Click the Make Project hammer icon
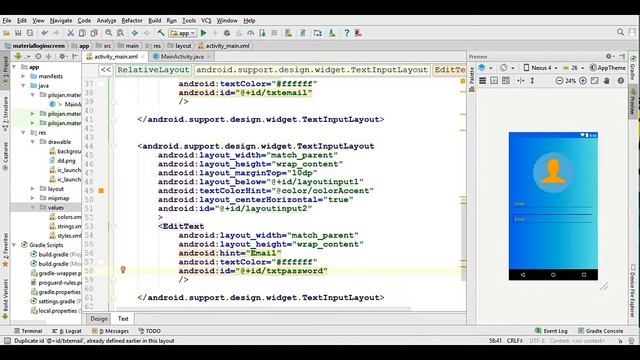 point(161,33)
